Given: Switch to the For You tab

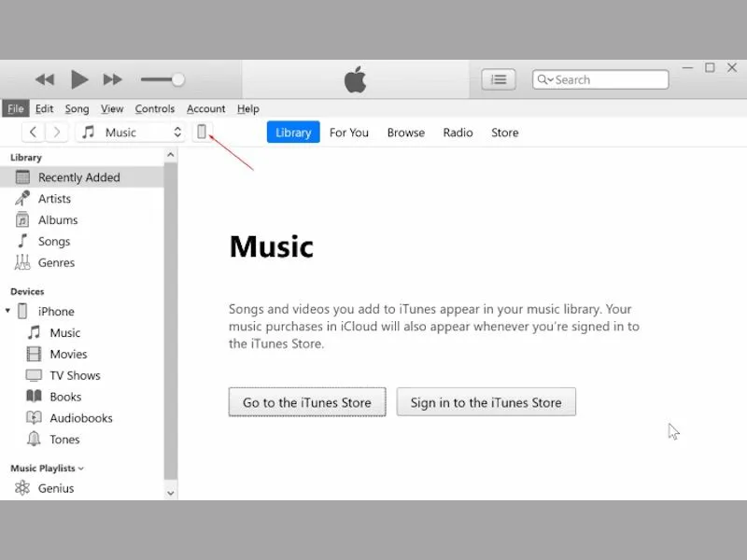Looking at the screenshot, I should tap(349, 133).
